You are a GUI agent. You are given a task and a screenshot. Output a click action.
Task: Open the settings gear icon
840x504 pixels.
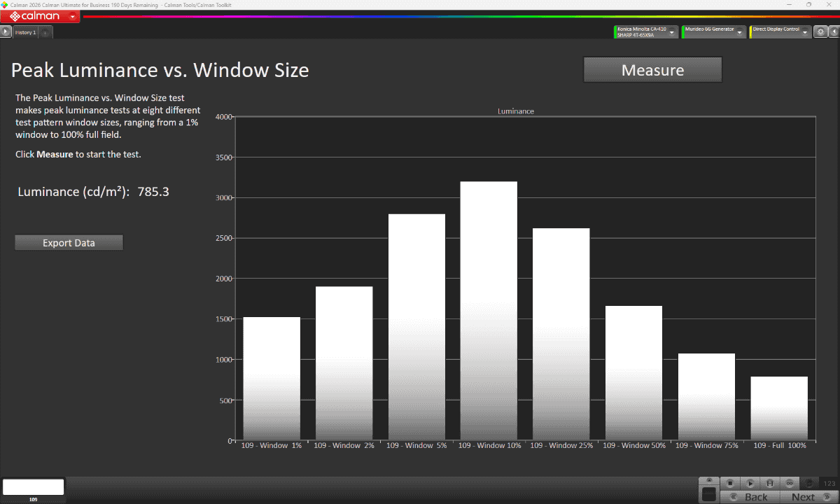[821, 32]
